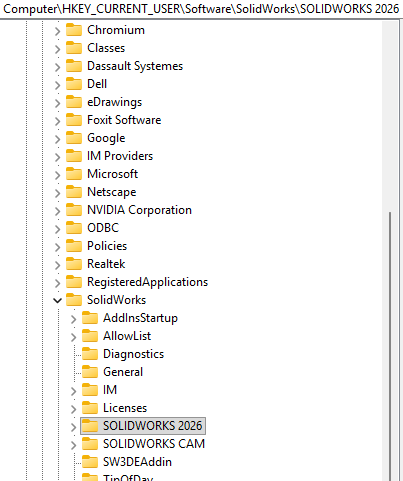403x481 pixels.
Task: Click the SOLIDWORKS CAM folder icon
Action: tap(90, 444)
